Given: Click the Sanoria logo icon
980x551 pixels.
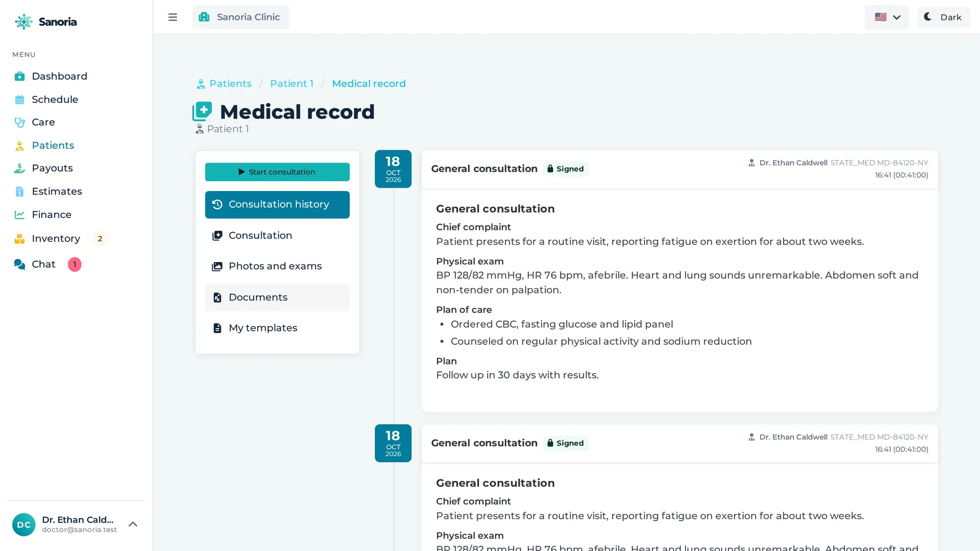Looking at the screenshot, I should click(24, 22).
